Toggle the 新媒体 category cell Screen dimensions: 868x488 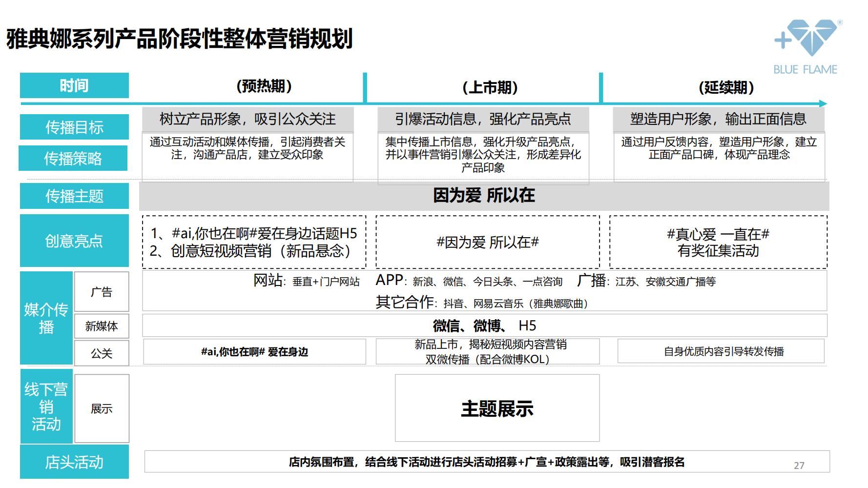coord(101,327)
